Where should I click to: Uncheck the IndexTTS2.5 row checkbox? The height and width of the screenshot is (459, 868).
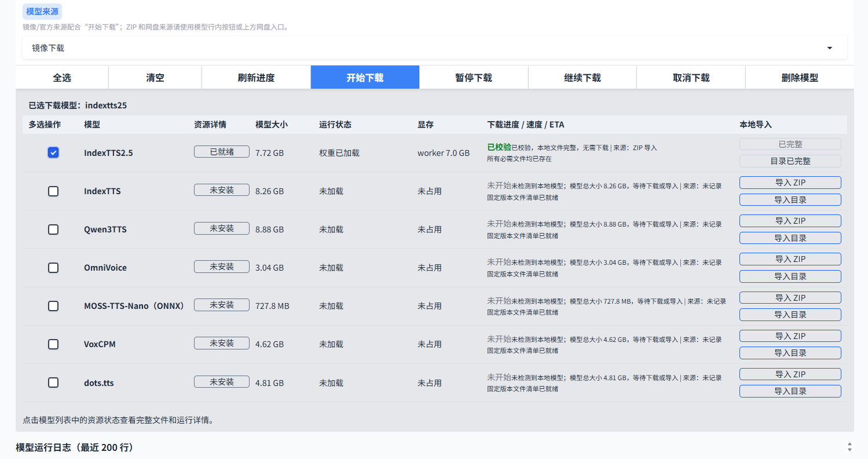(53, 152)
